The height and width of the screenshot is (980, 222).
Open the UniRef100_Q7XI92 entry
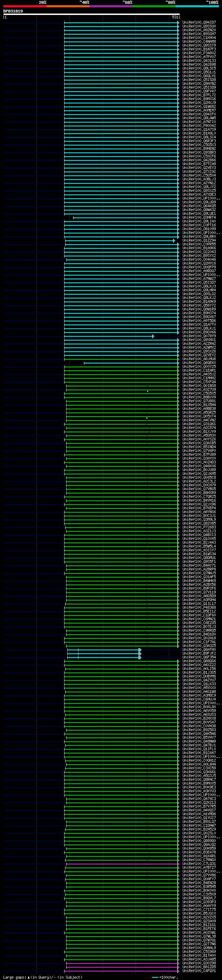[199, 172]
